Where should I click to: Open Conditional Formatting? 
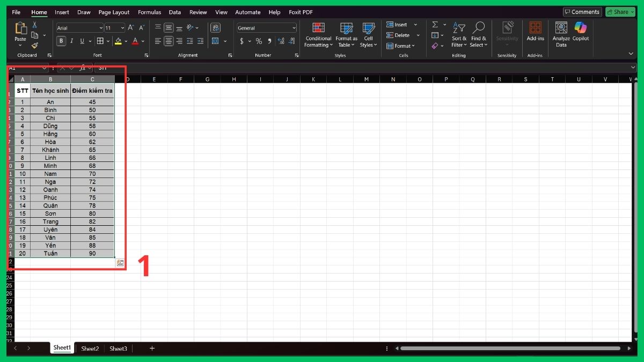pyautogui.click(x=318, y=36)
